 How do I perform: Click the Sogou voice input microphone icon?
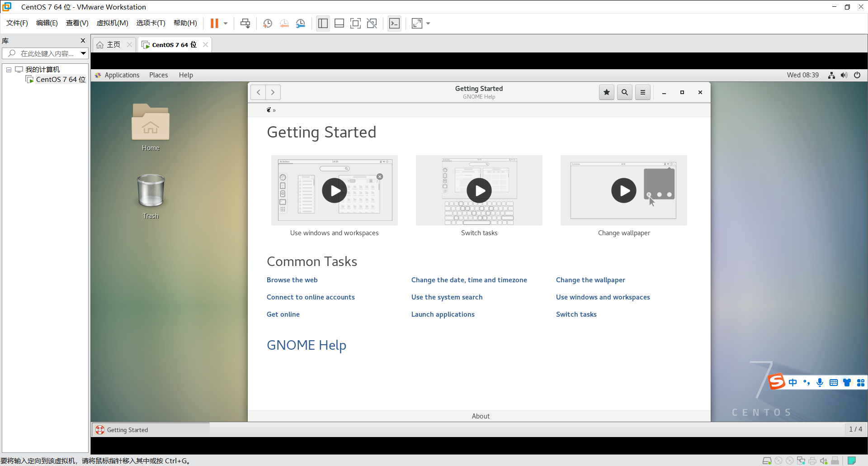click(820, 383)
